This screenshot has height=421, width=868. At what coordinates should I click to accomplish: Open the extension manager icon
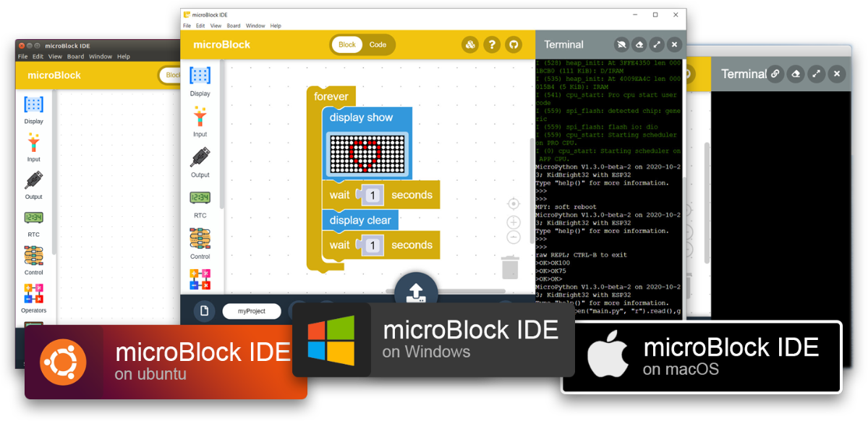470,44
